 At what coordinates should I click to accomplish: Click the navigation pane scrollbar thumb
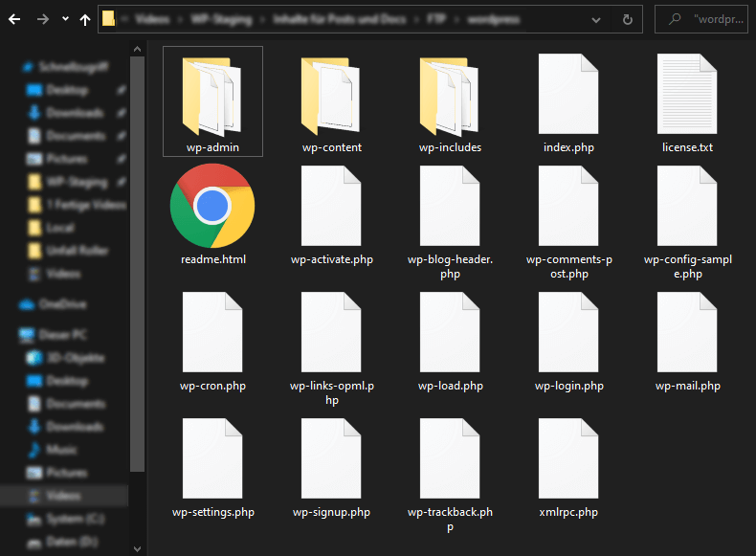(x=138, y=264)
